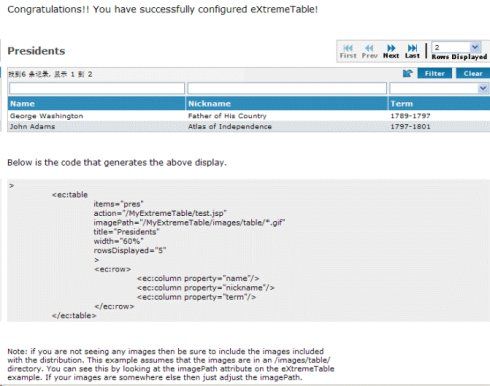Click the title="Presidents" code line
Viewport: 490px width, 386px height.
point(126,232)
